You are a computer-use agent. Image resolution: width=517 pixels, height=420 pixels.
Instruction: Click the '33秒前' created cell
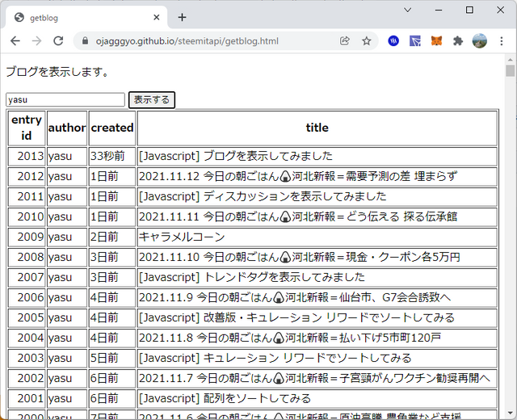coord(112,156)
